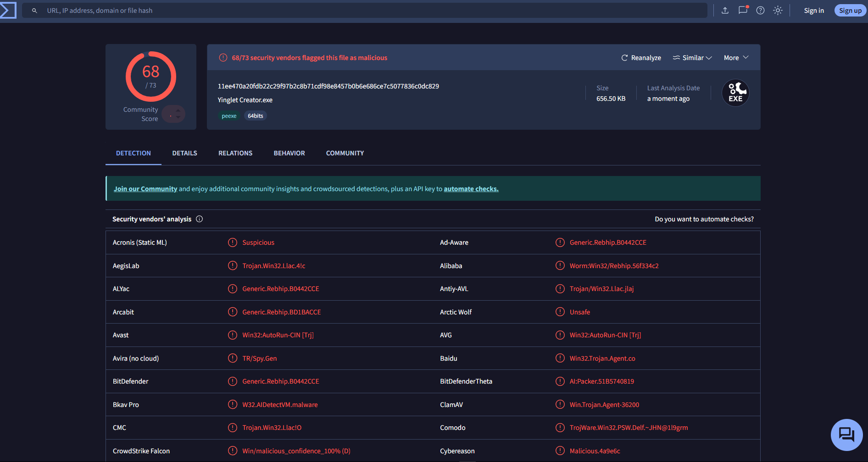868x462 pixels.
Task: Click the alert icon beside TR/Spy.Gen
Action: [x=233, y=358]
